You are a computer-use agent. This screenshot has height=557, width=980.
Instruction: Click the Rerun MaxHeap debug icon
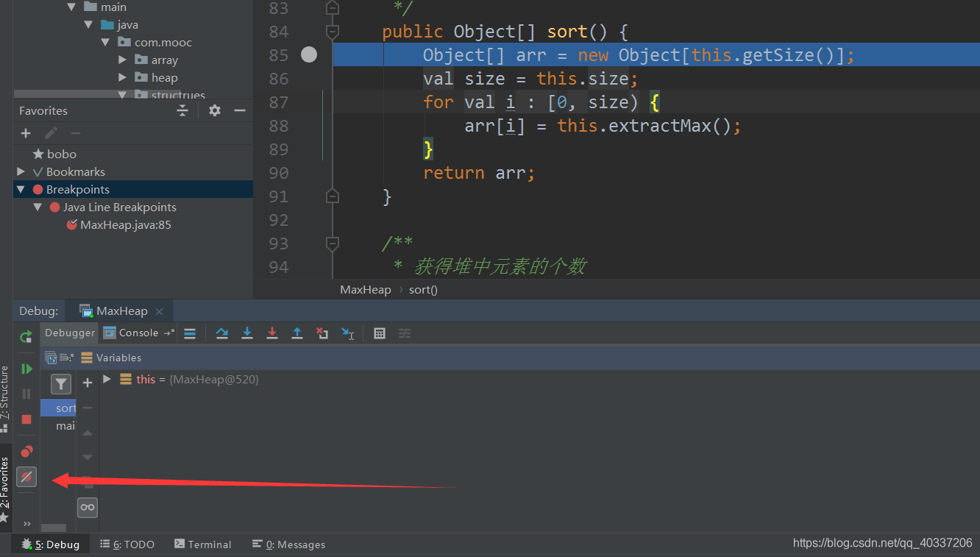[26, 337]
